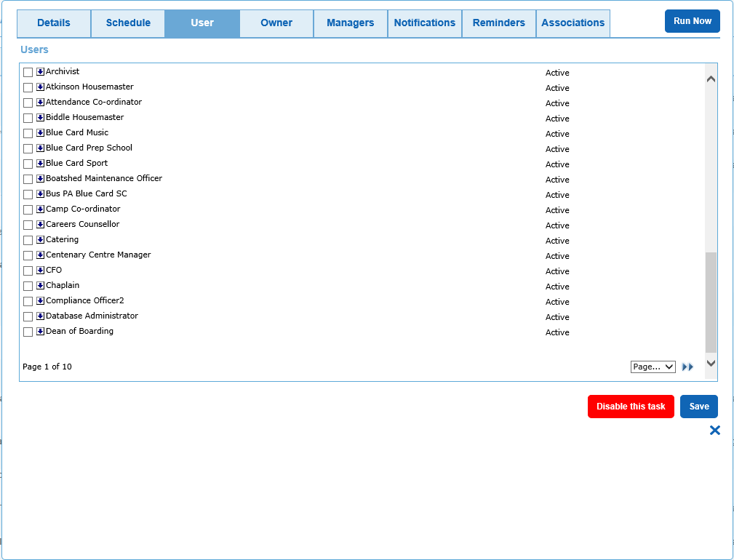Select the Blue Card Music checkbox

click(x=28, y=132)
